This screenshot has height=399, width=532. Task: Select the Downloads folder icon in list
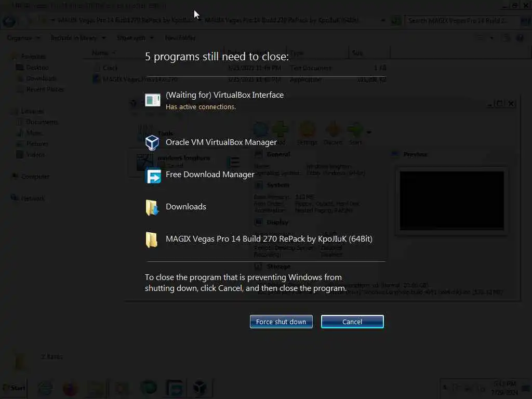click(x=152, y=207)
